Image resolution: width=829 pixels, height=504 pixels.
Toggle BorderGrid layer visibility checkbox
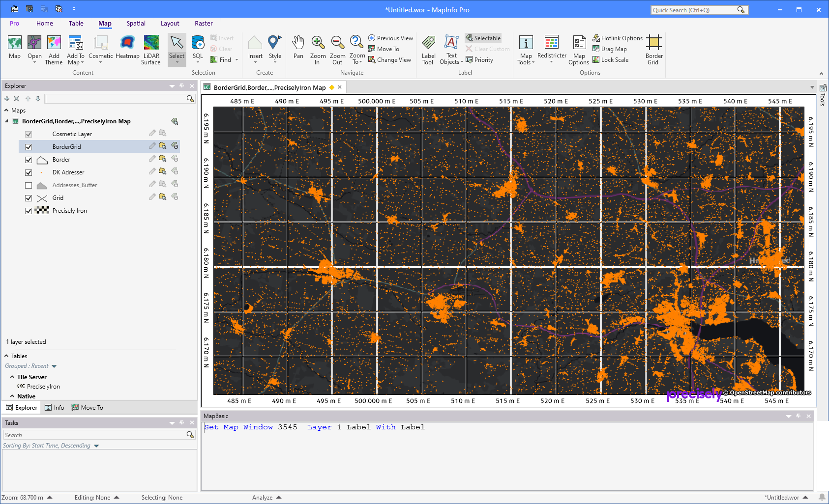pos(29,147)
